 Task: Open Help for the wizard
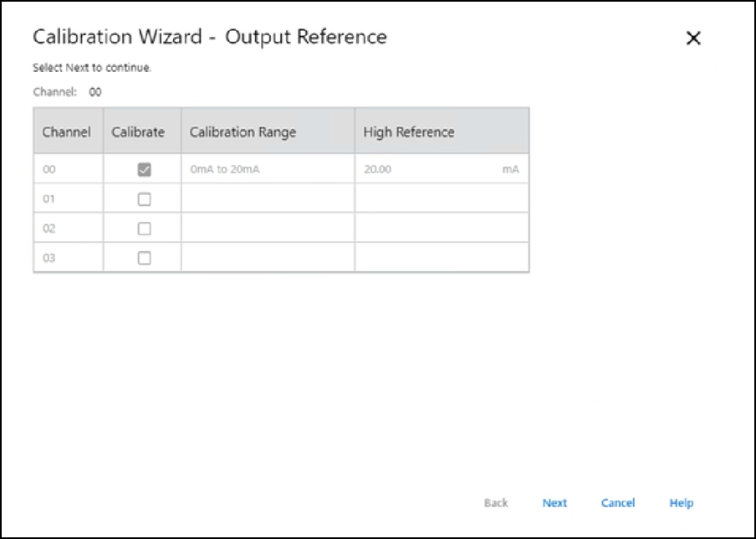pos(681,503)
